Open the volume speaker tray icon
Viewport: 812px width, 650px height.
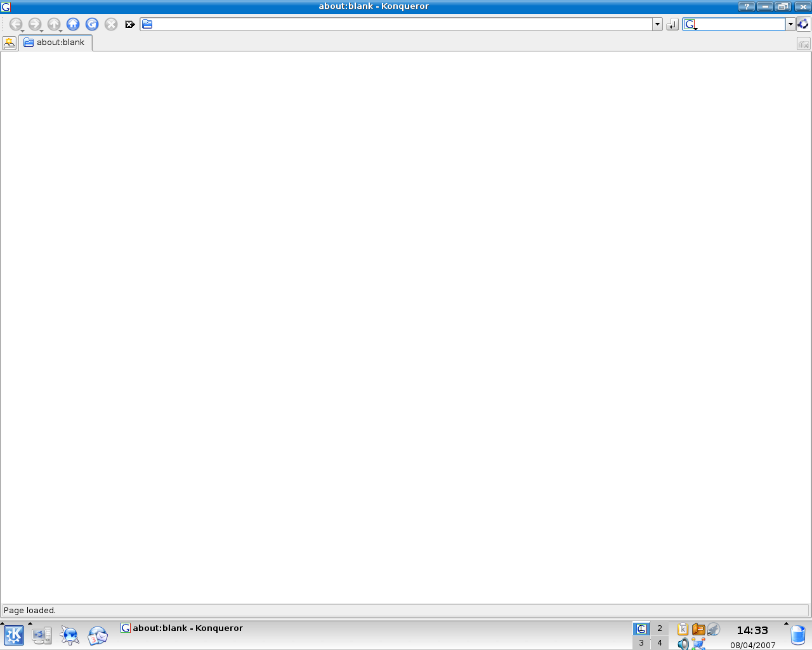[683, 644]
